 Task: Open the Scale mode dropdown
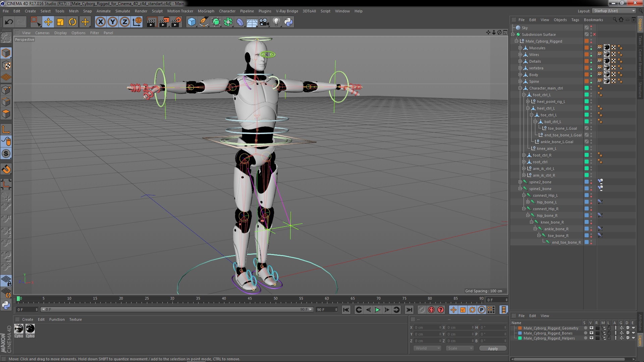[x=460, y=349]
